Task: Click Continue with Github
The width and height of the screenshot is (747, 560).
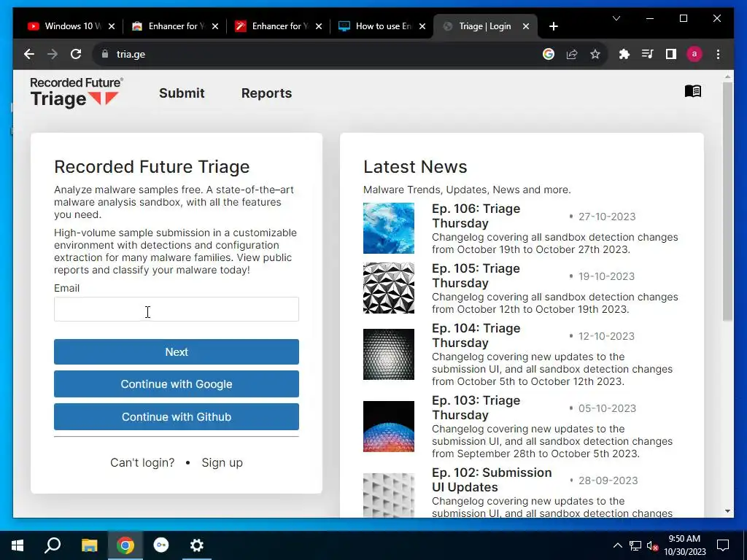Action: (x=177, y=416)
